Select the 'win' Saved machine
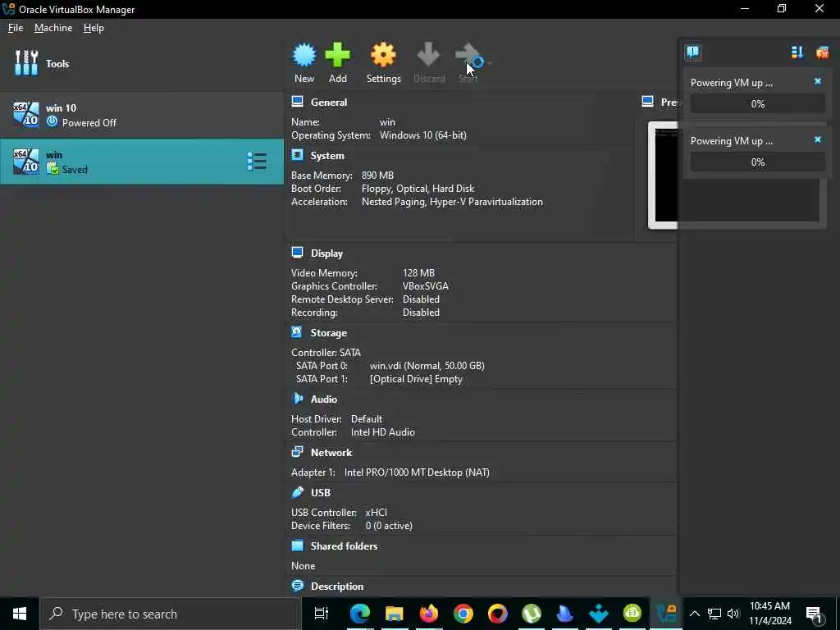The image size is (840, 630). pyautogui.click(x=141, y=162)
